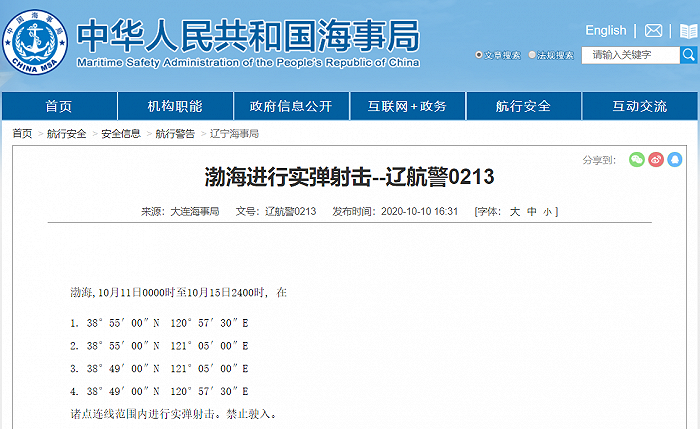The width and height of the screenshot is (700, 429).
Task: Open the 机构职能 navigation tab
Action: [x=175, y=106]
